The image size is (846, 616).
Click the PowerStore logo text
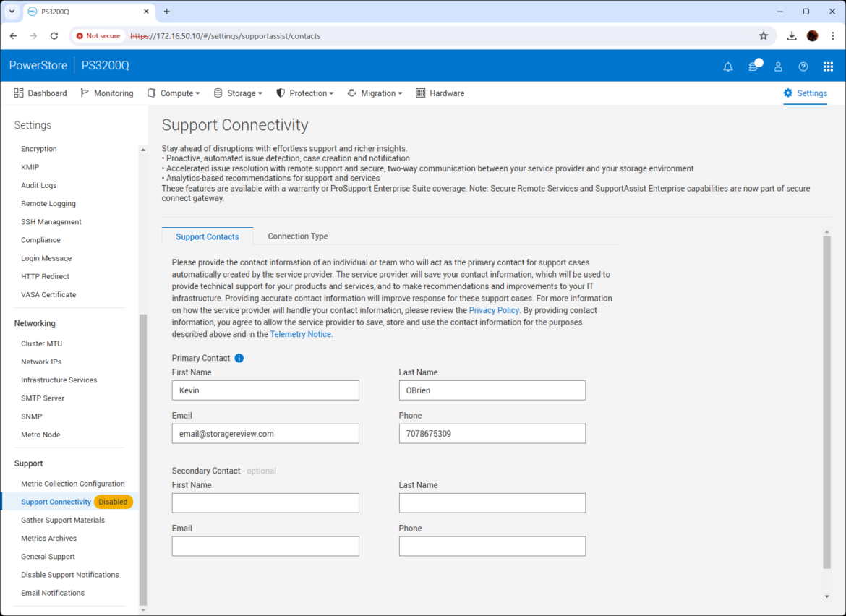click(x=38, y=65)
